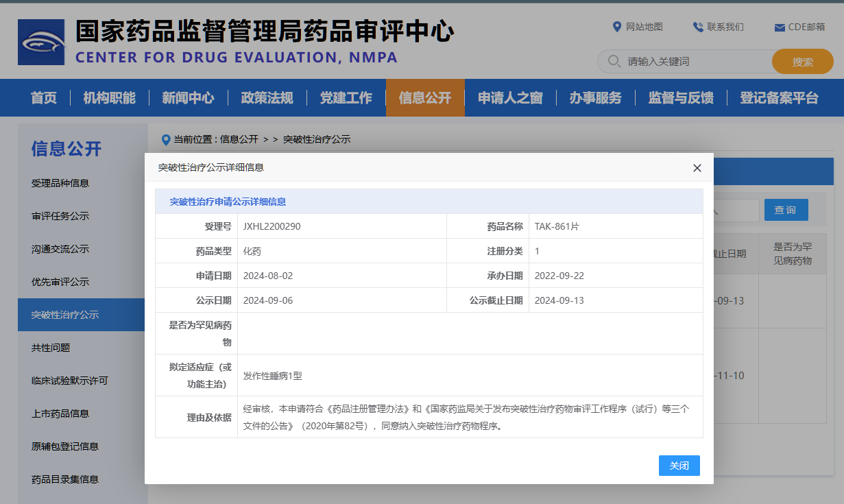Open the 网站地图 link
The image size is (844, 504).
[644, 27]
